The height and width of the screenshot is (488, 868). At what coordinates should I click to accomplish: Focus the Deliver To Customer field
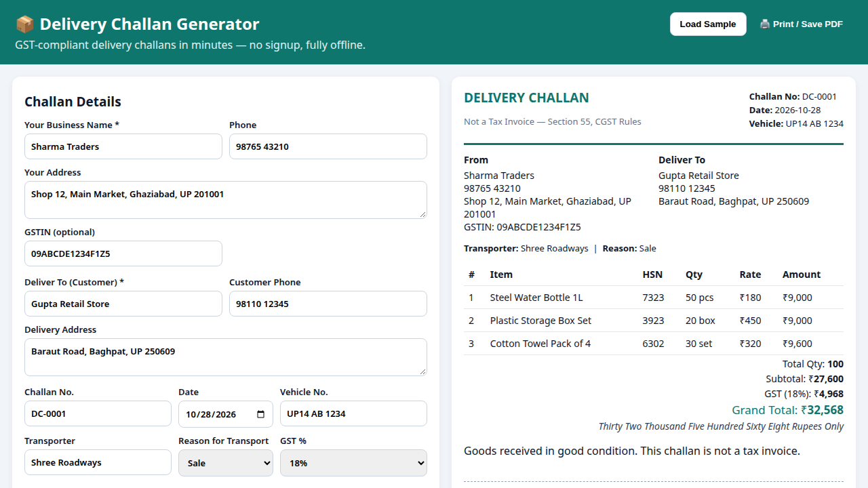[123, 304]
